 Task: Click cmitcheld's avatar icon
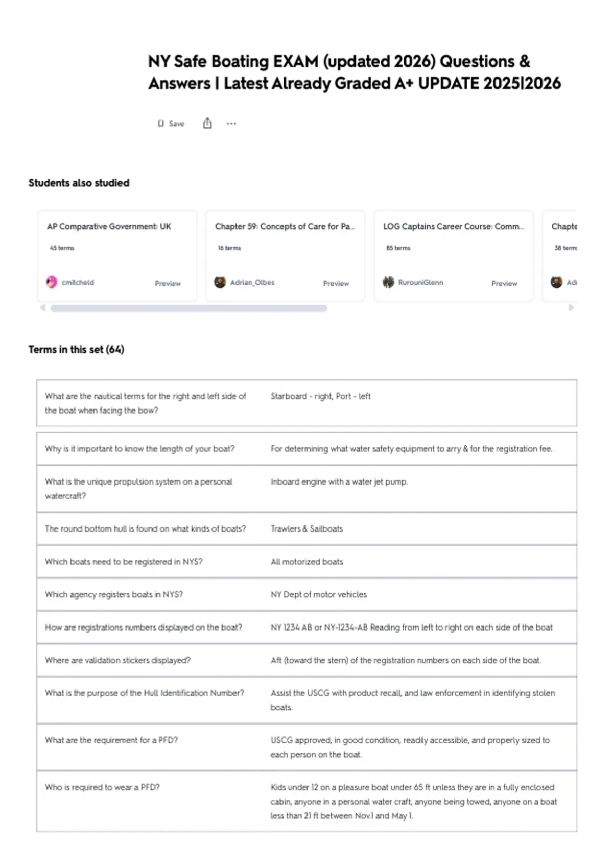coord(52,282)
